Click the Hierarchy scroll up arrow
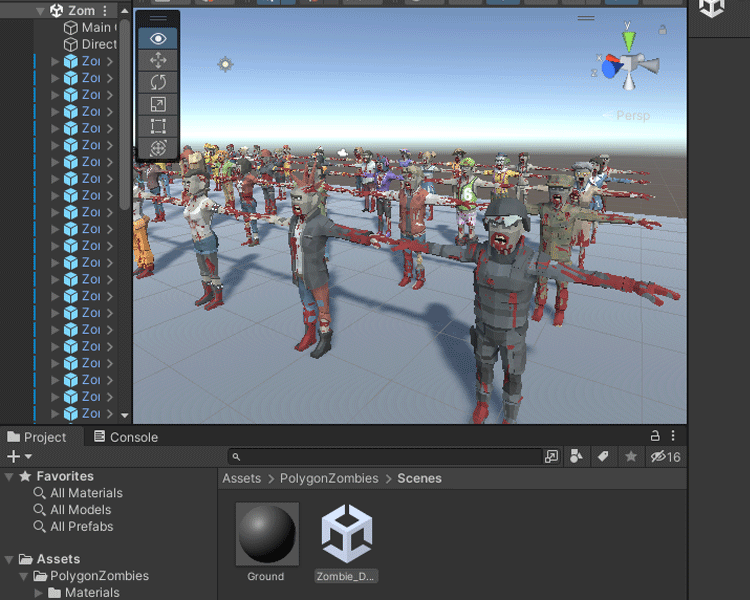 pyautogui.click(x=124, y=10)
